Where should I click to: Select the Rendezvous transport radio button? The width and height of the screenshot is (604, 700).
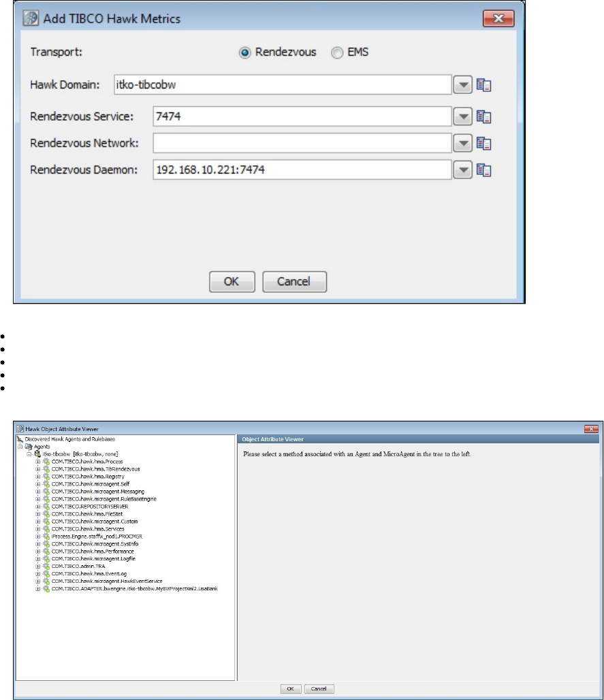click(x=245, y=52)
